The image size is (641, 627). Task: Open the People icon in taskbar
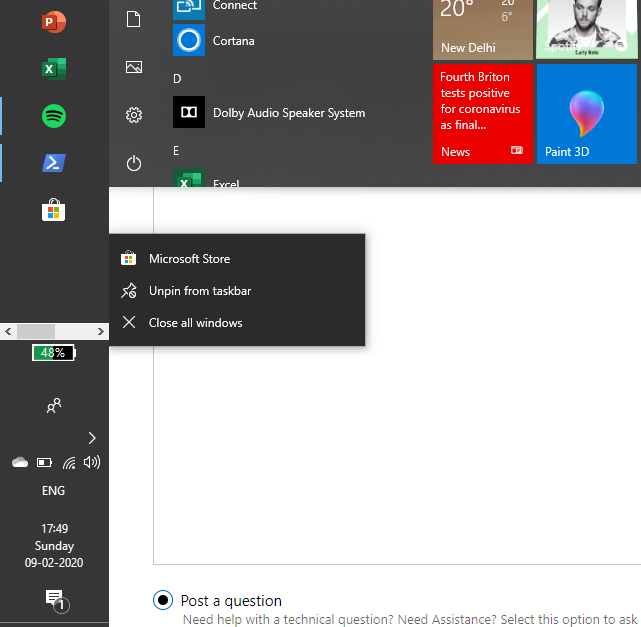(54, 405)
